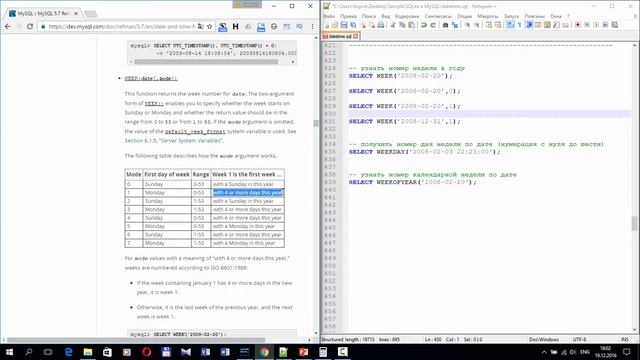Click Zoom In icon in Notepad++
Screen dimensions: 640x360
467,25
